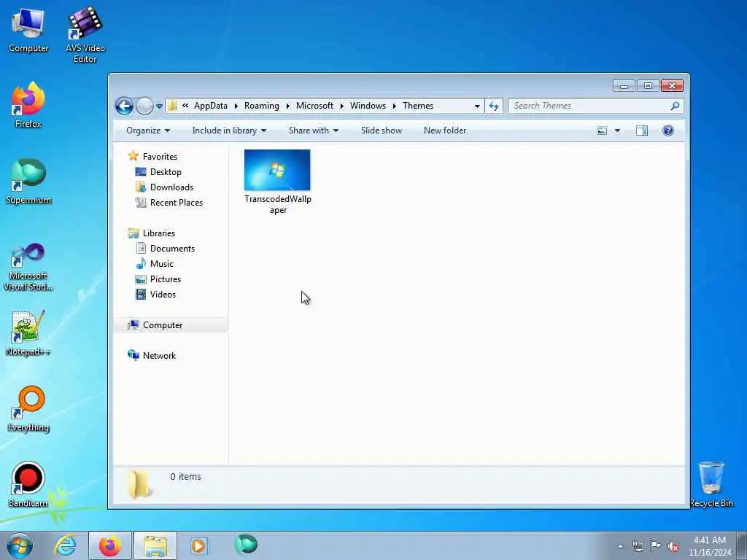Open the Action Center flag icon

pos(656,546)
